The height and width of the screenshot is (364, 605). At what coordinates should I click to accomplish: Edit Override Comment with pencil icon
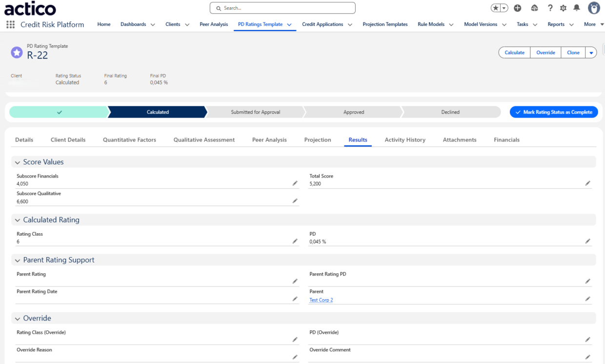(588, 357)
